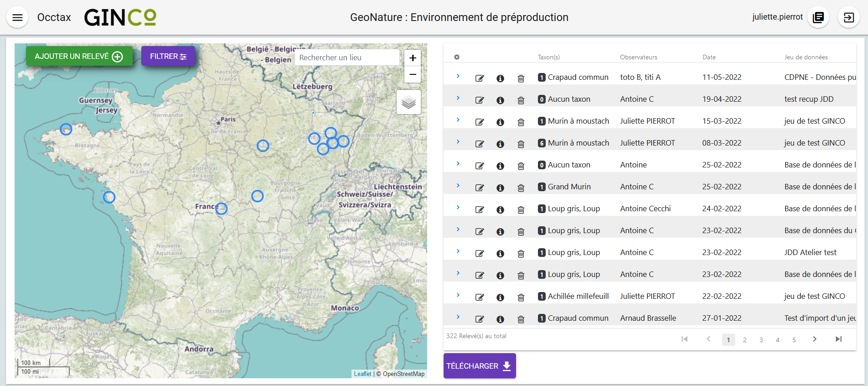This screenshot has height=386, width=868.
Task: Expand the Achillée millefeuille row
Action: tap(458, 295)
